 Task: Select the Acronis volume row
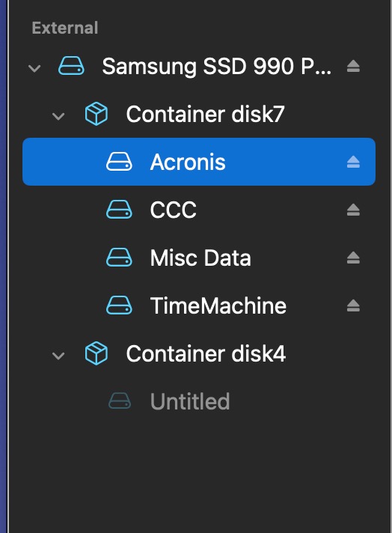tap(199, 162)
